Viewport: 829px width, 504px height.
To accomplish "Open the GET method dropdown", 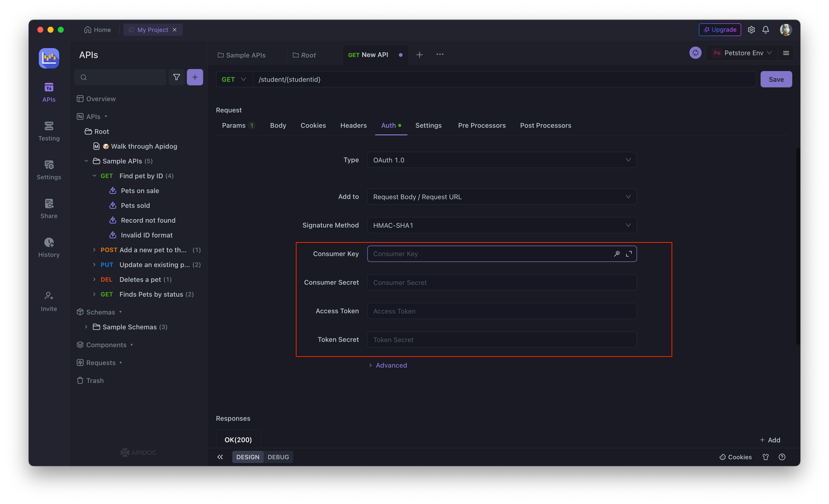I will (234, 79).
